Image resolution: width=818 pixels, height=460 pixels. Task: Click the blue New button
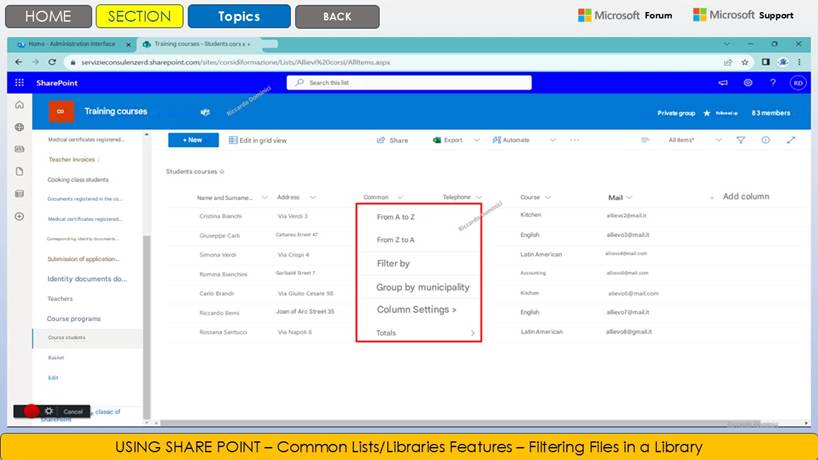click(193, 140)
